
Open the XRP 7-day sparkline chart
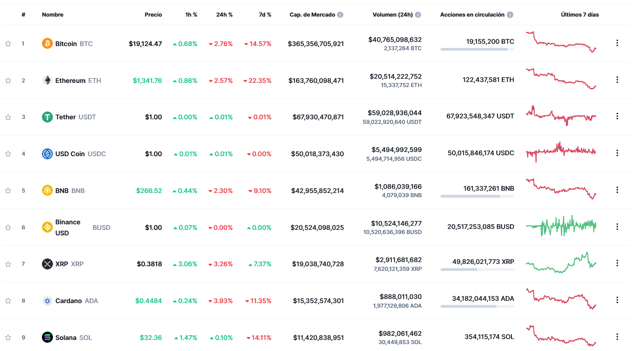(x=561, y=263)
